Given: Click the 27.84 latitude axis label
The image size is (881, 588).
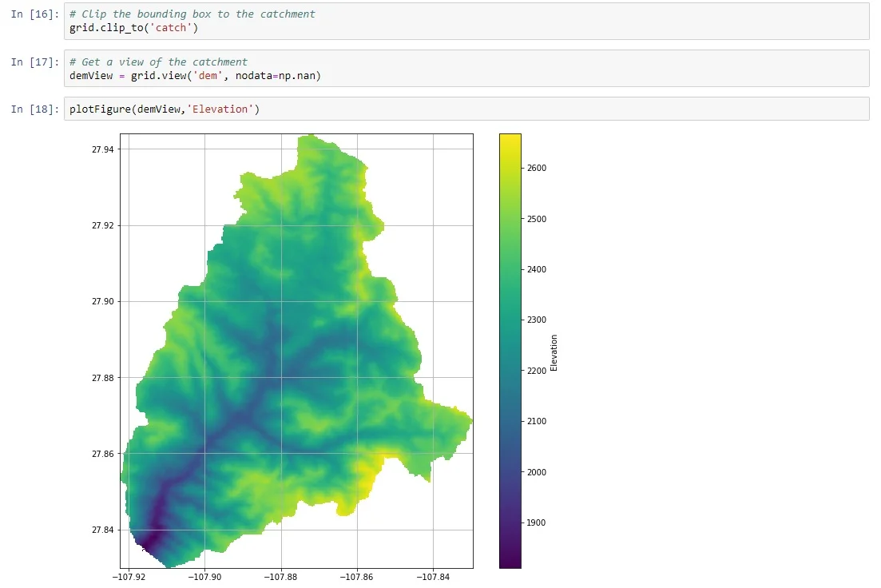Looking at the screenshot, I should (x=103, y=530).
